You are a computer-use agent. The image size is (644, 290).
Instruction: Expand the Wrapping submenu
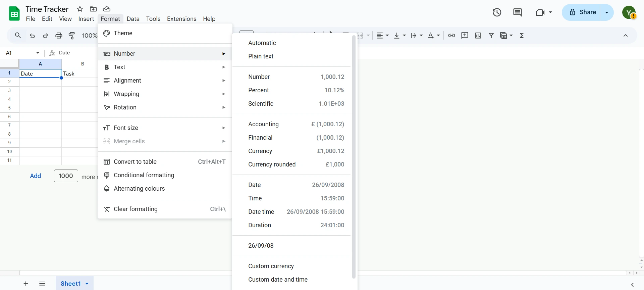pos(164,94)
